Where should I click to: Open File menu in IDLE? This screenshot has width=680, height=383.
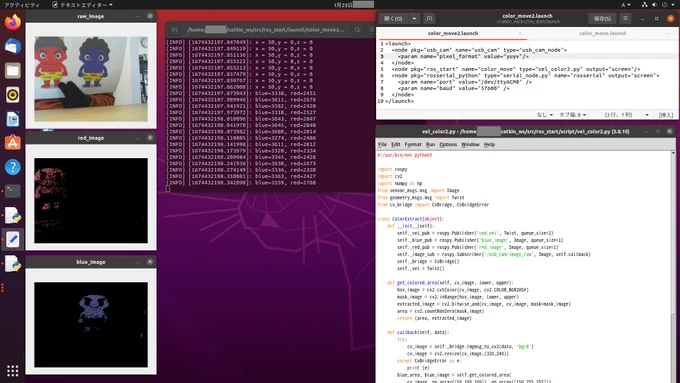pyautogui.click(x=382, y=144)
